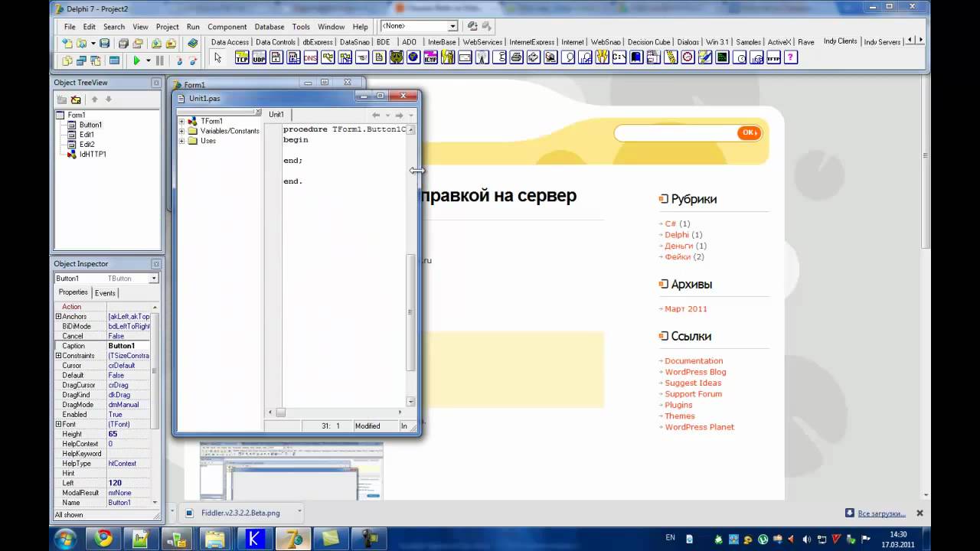Open the Run button dropdown arrow
This screenshot has width=980, height=551.
[x=148, y=60]
